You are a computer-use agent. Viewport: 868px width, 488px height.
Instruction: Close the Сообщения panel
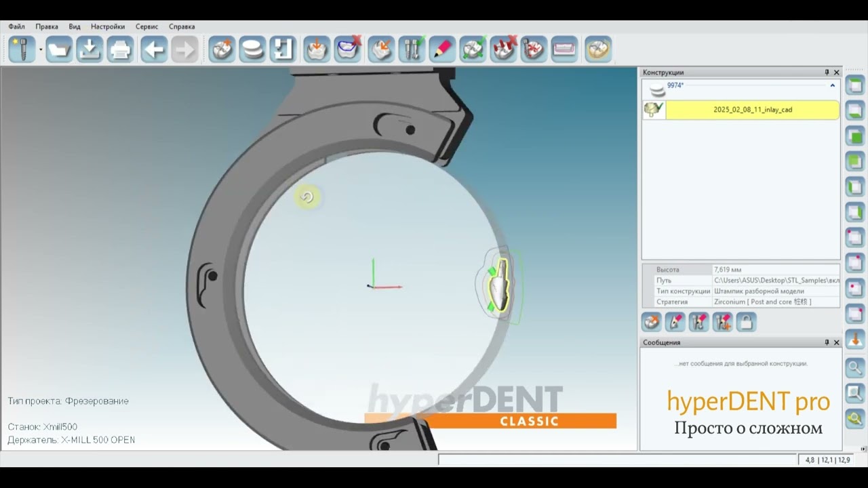tap(836, 342)
